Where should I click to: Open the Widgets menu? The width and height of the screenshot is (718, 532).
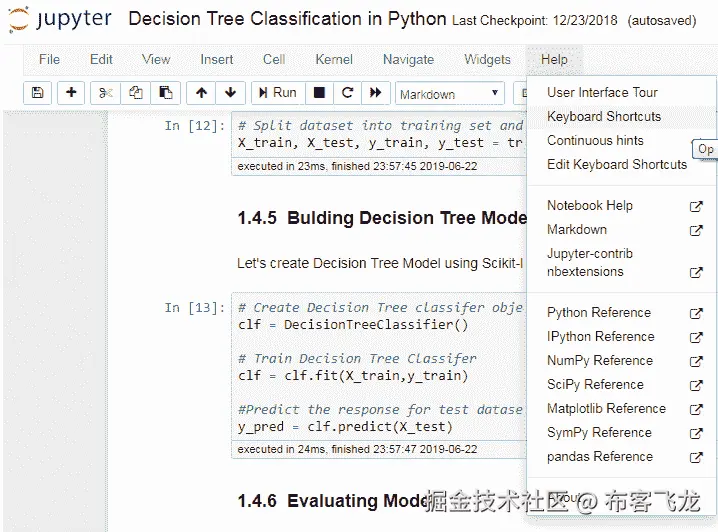487,60
